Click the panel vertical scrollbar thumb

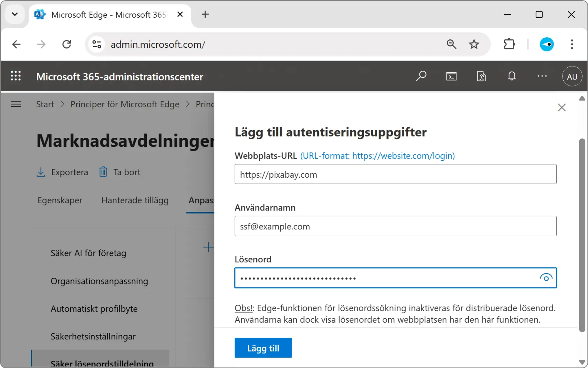coord(582,235)
